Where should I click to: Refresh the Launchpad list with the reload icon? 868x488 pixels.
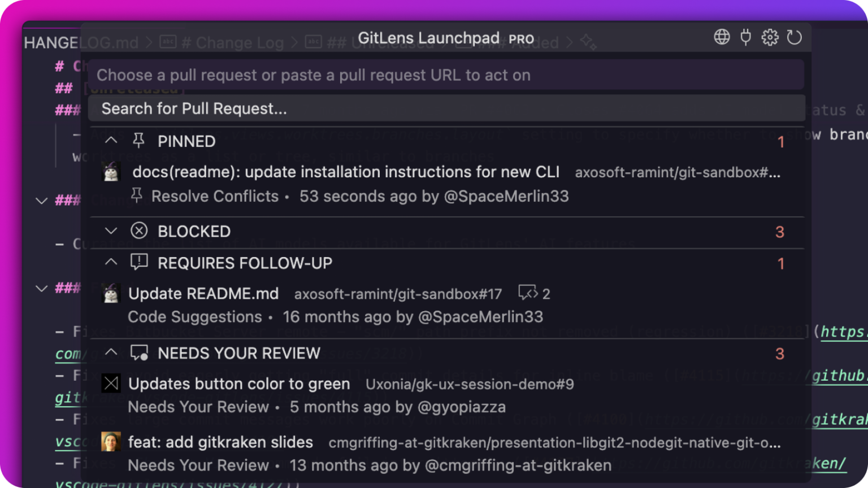tap(795, 37)
